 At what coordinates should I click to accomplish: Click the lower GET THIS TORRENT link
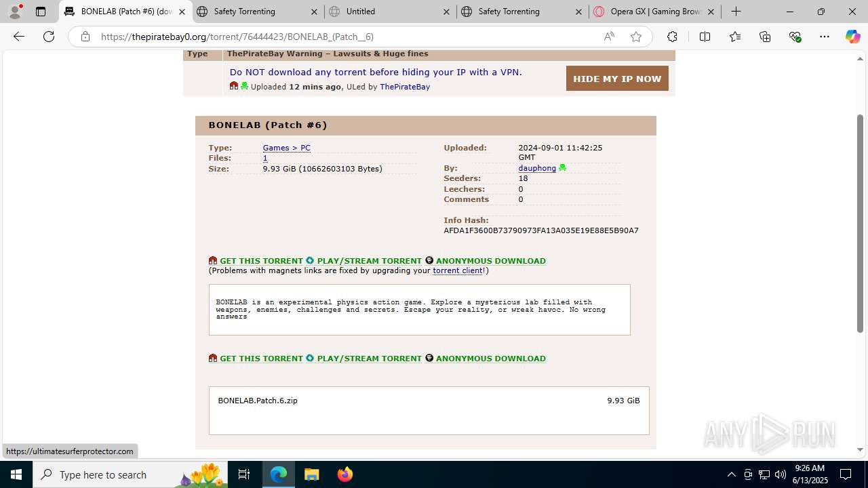pos(261,359)
